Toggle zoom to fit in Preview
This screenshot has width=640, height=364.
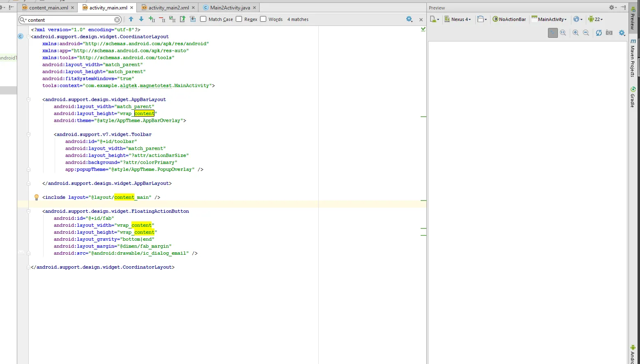click(x=553, y=33)
